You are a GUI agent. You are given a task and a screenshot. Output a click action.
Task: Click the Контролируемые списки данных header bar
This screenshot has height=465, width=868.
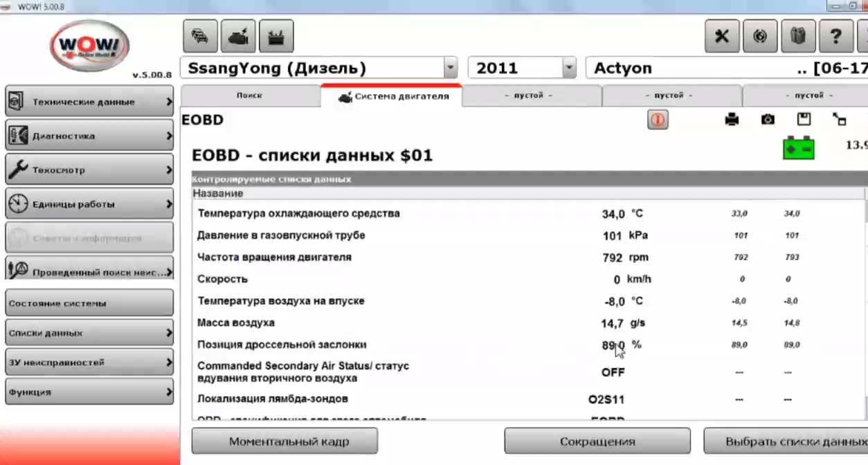[529, 179]
